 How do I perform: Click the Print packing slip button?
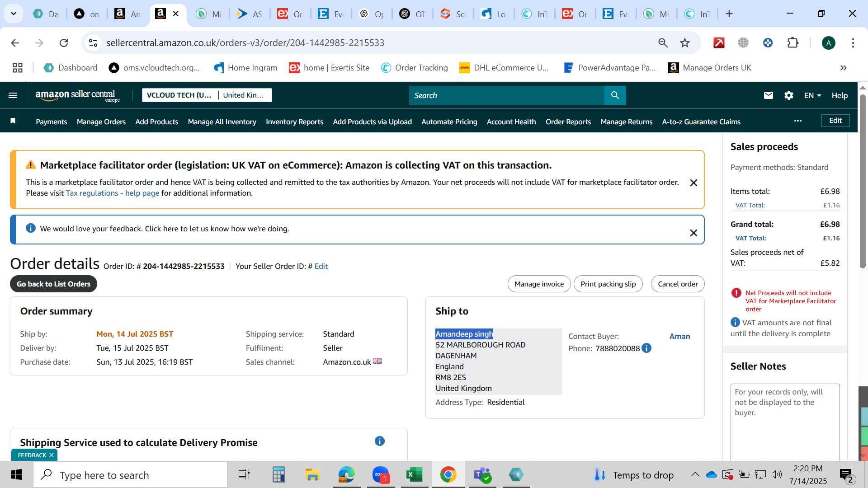click(608, 284)
